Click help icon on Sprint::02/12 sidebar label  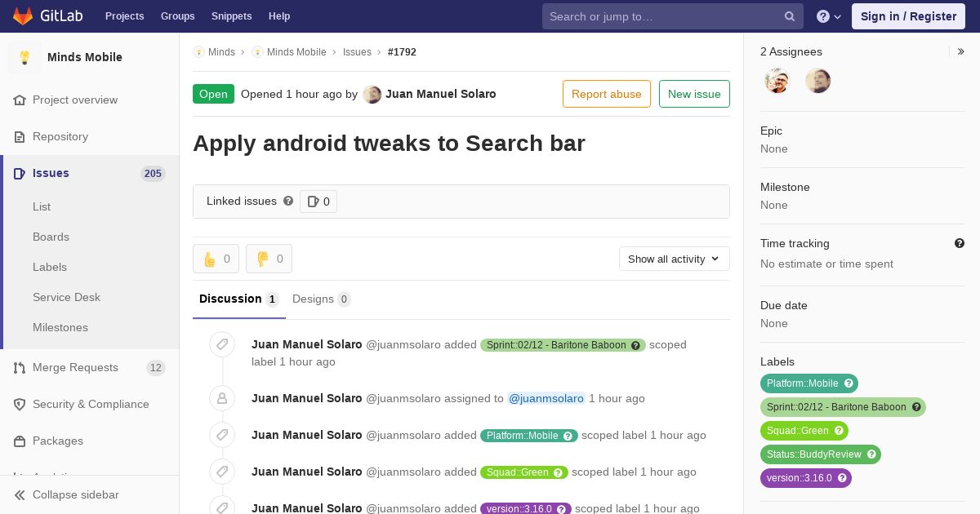(916, 407)
